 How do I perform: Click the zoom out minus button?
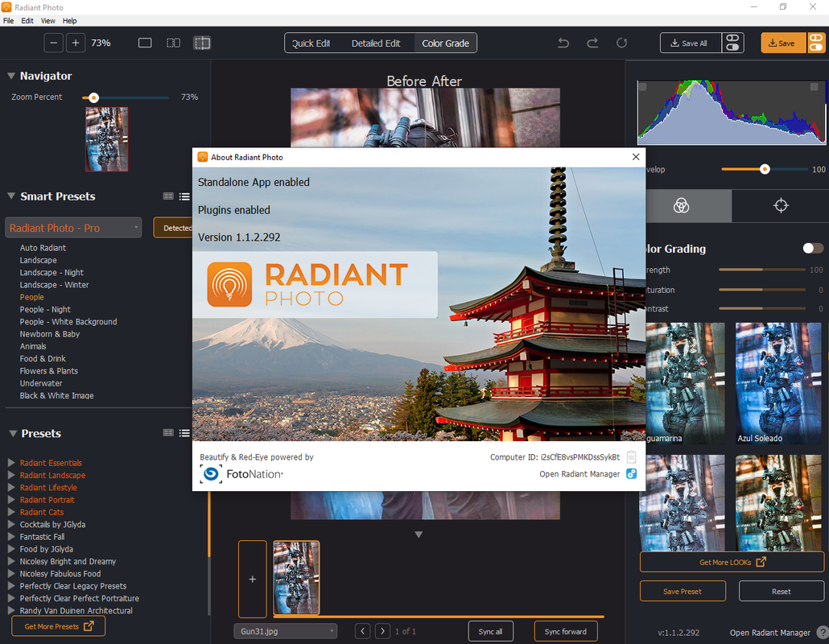coord(53,43)
